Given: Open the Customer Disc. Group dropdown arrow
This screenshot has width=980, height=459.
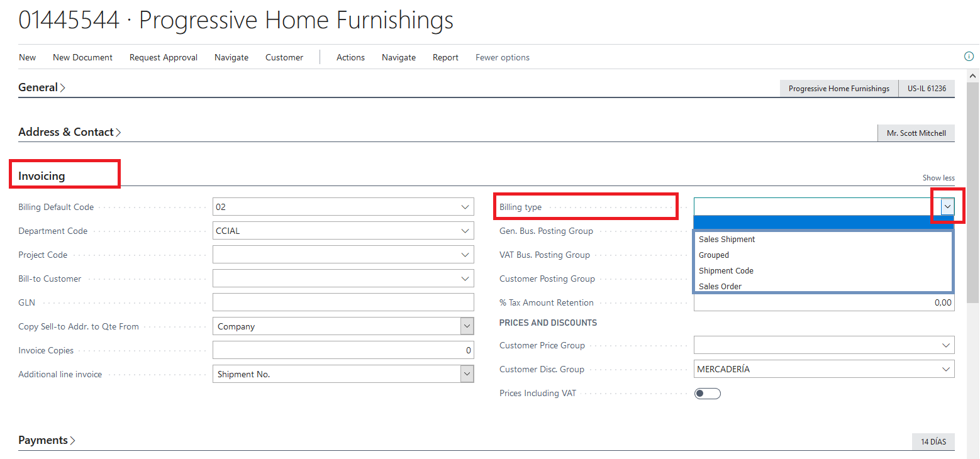Looking at the screenshot, I should pyautogui.click(x=946, y=369).
